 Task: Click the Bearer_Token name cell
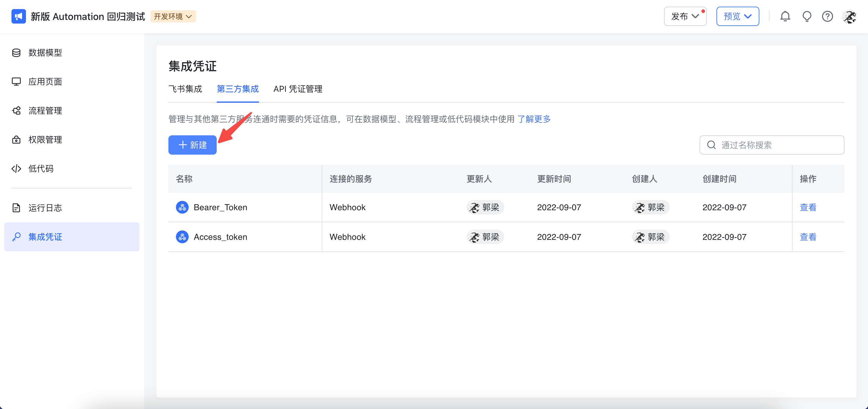pos(245,207)
